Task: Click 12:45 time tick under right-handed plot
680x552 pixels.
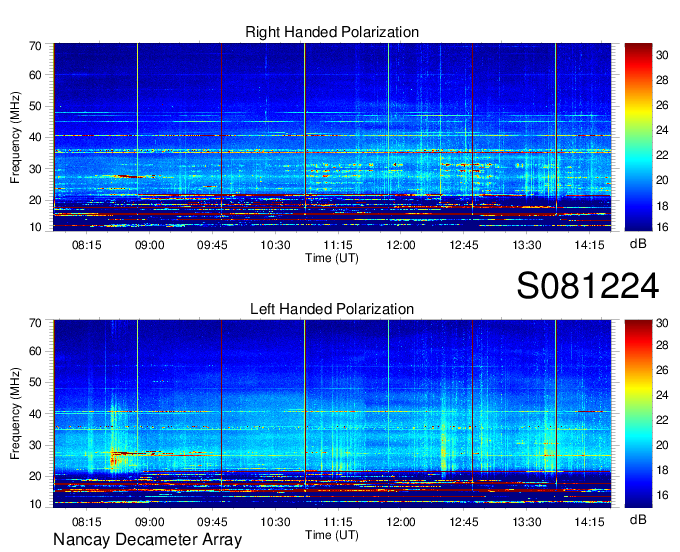Action: 464,245
